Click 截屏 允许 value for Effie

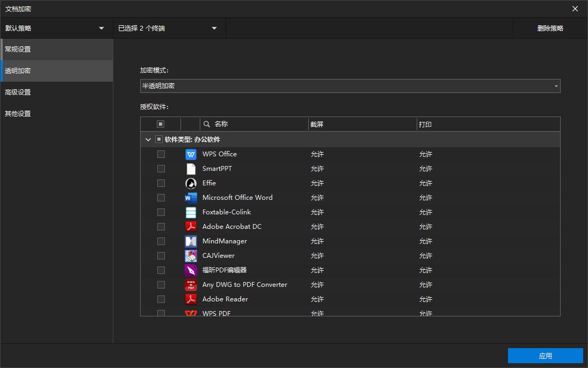tap(317, 183)
